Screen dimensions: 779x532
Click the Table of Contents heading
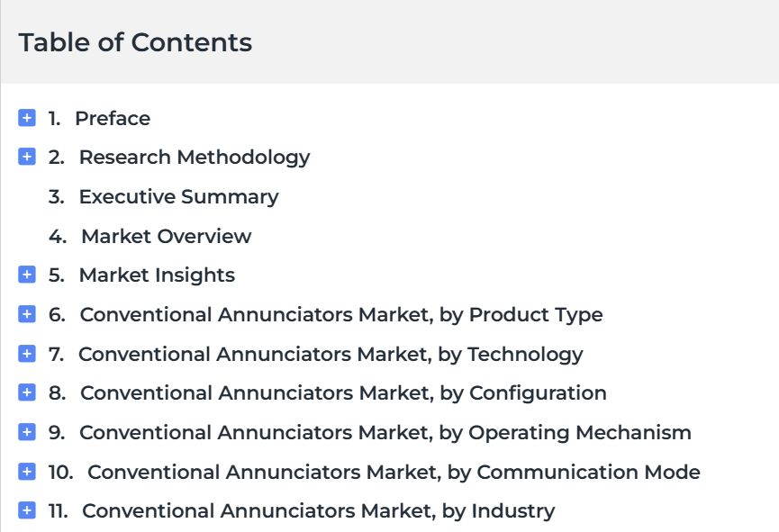pyautogui.click(x=135, y=42)
